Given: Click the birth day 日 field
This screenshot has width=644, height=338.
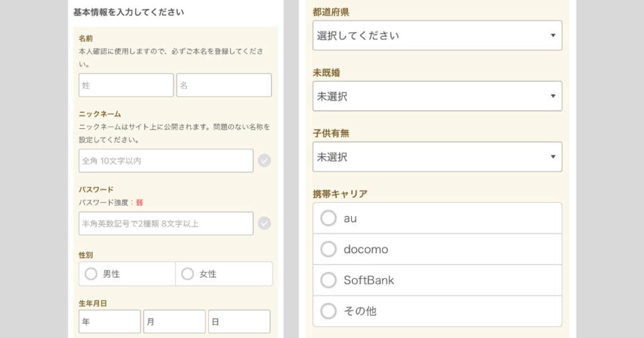Looking at the screenshot, I should click(240, 322).
